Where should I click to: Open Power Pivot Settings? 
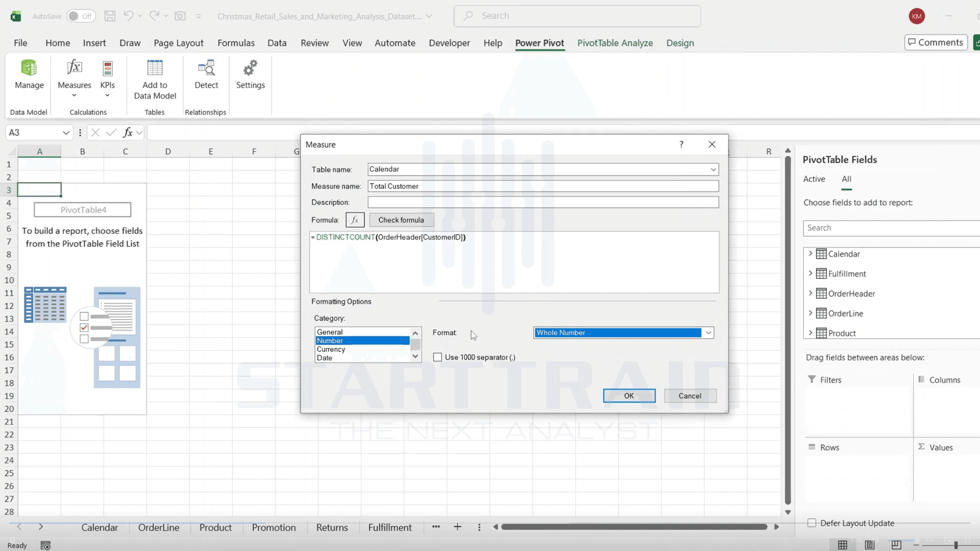click(x=250, y=75)
